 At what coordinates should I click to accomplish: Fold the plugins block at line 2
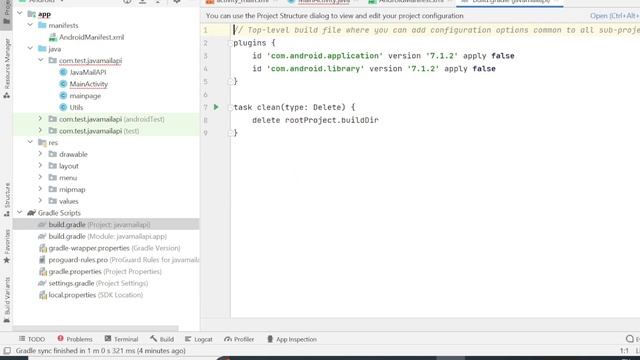click(230, 43)
